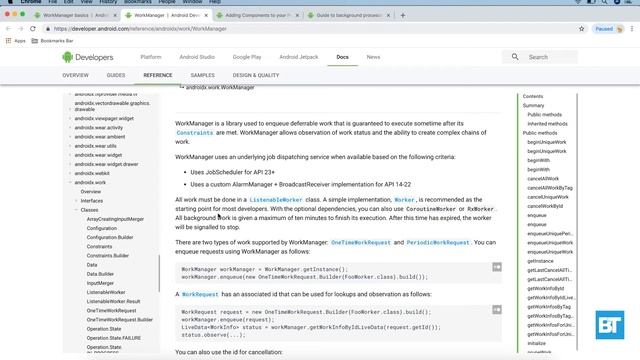Viewport: 640px width, 360px height.
Task: Open the Bookmarks Bar folder
Action: click(x=52, y=41)
